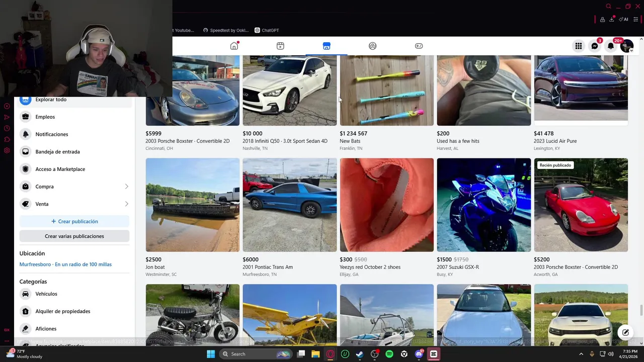Click the Crear publicación button
Screen dimensions: 644x362
click(x=74, y=221)
